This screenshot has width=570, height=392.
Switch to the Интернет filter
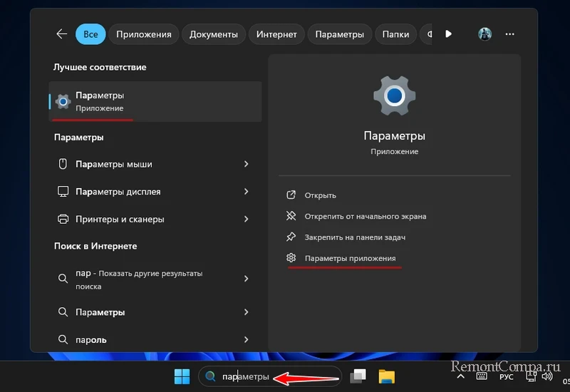click(x=276, y=34)
